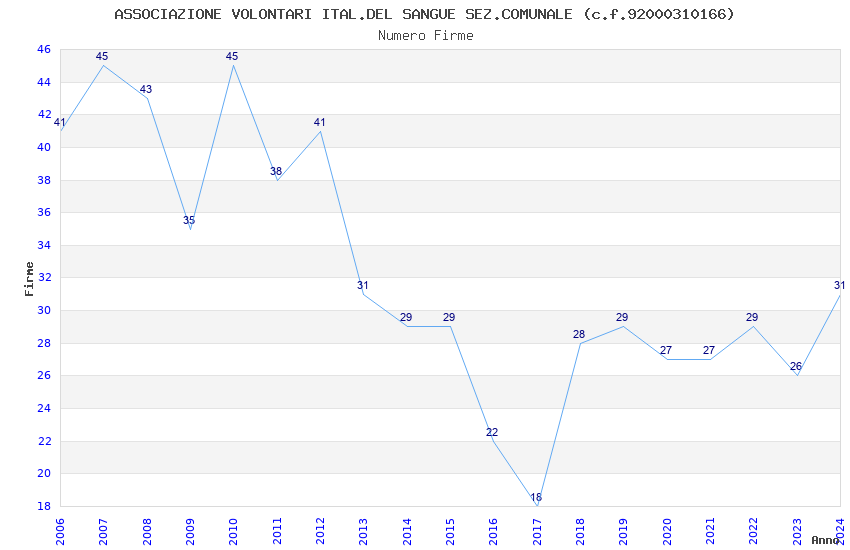Select the 2022 year label on x-axis
Screen dimensions: 850x550
point(754,531)
